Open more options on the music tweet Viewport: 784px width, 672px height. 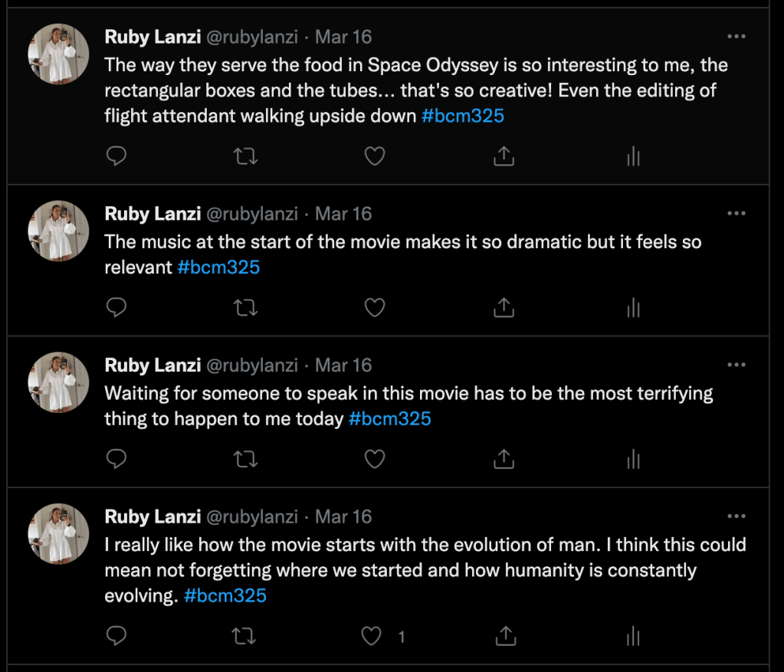(736, 214)
